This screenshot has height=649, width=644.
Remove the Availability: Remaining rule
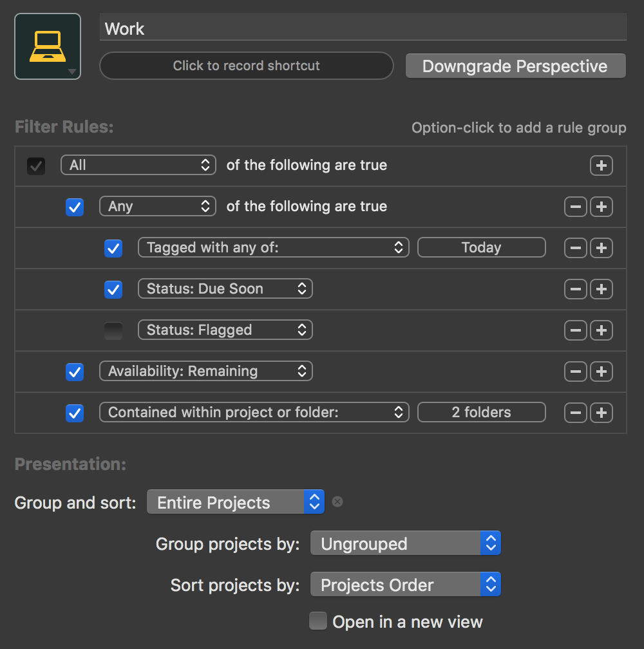[576, 372]
